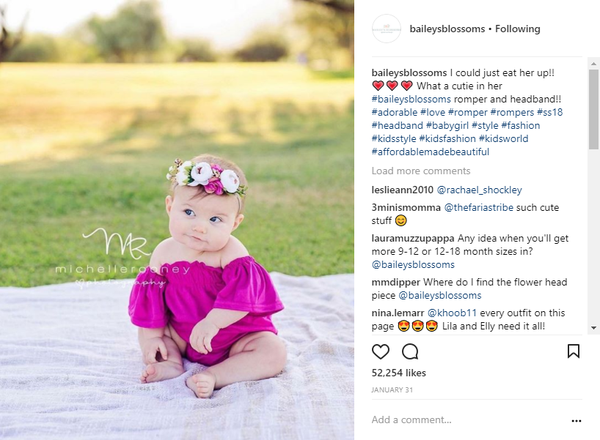The image size is (600, 440).
Task: Open the #affordablemadebeautiful hashtag
Action: [430, 152]
